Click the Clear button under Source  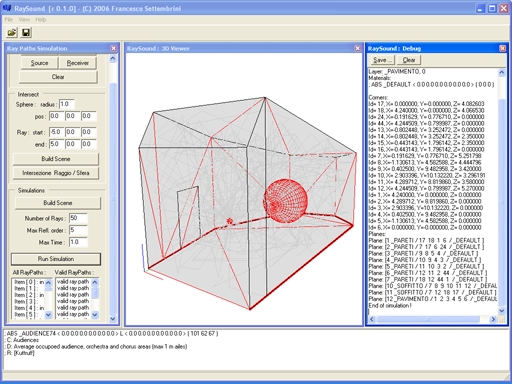pos(58,77)
